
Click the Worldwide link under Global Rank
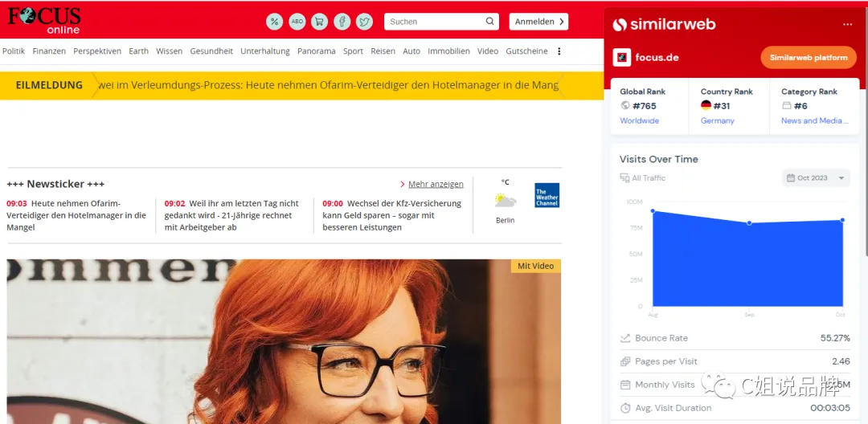click(640, 120)
